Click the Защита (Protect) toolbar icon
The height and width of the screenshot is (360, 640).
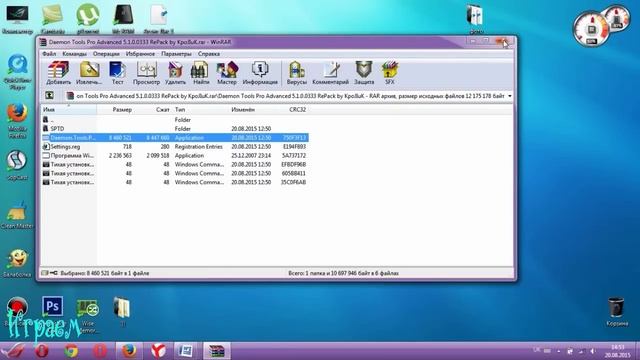pos(364,73)
